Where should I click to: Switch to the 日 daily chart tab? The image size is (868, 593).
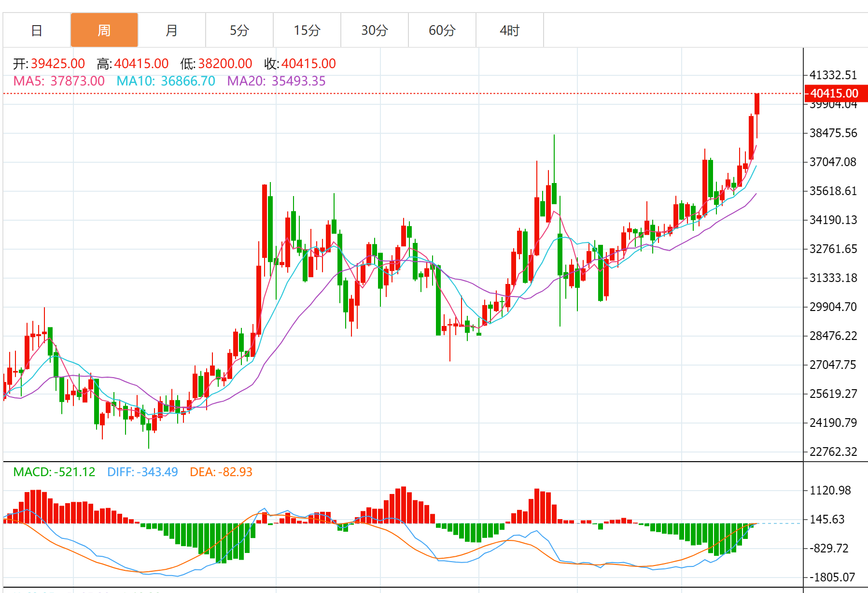tap(37, 30)
